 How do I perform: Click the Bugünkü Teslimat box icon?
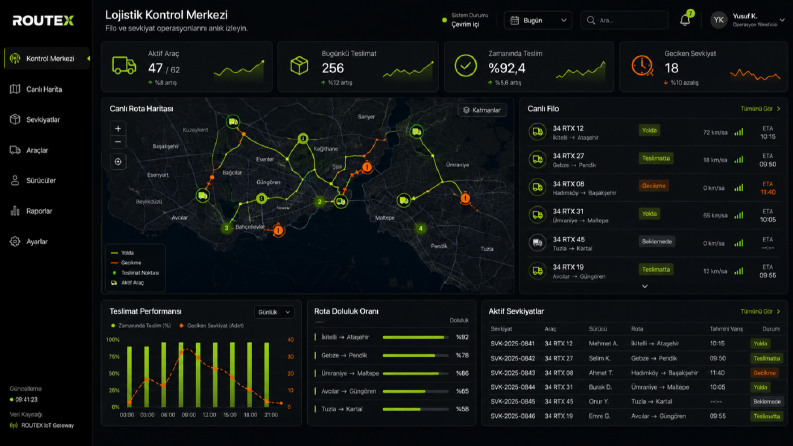299,66
